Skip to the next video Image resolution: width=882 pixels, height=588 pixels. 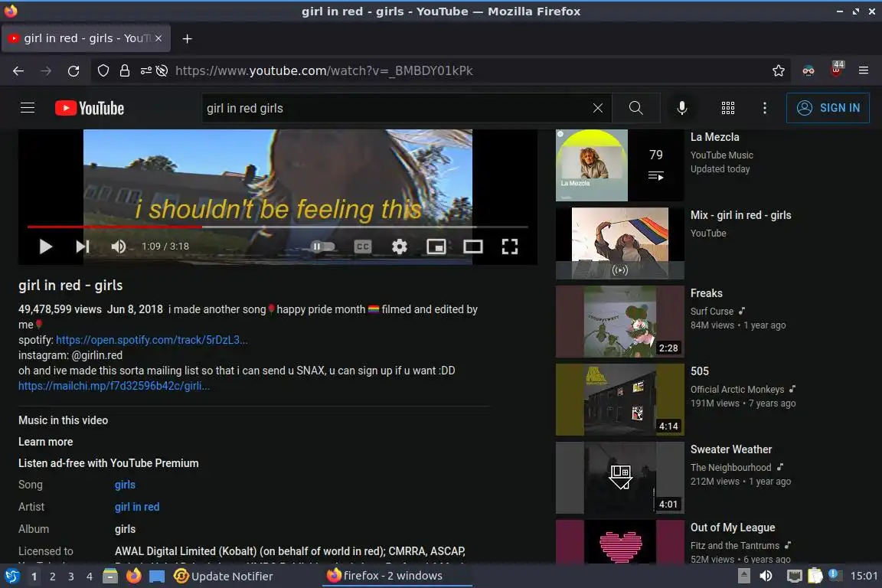(83, 247)
